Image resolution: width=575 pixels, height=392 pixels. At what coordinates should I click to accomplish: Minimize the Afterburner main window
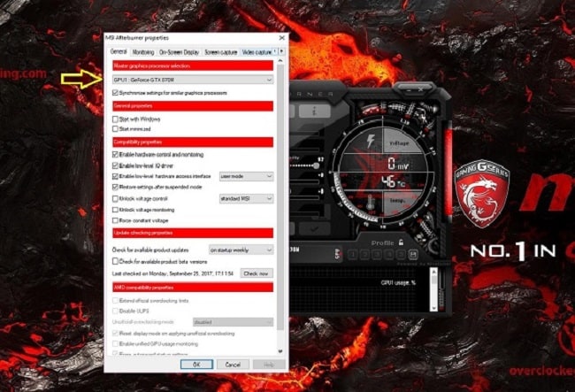tap(410, 89)
